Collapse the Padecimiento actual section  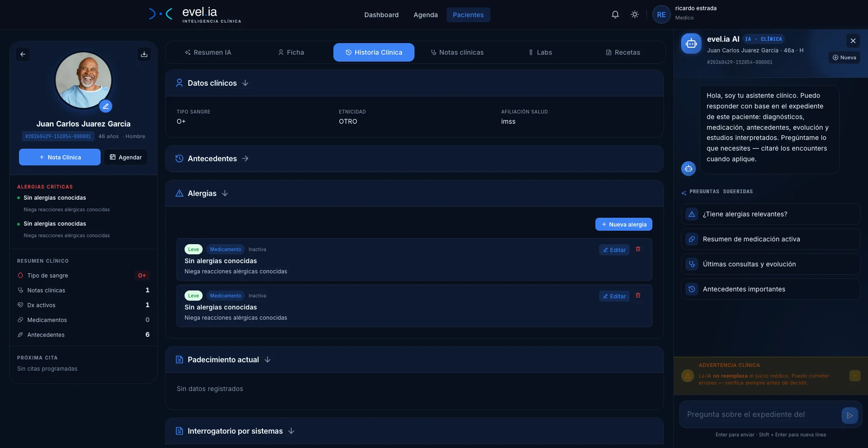(x=268, y=360)
